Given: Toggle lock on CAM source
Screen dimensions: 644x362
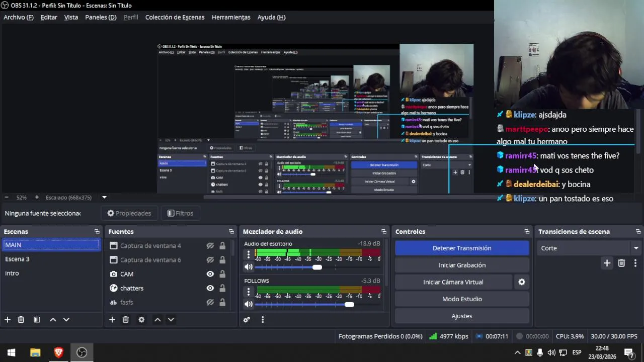Looking at the screenshot, I should pos(222,274).
